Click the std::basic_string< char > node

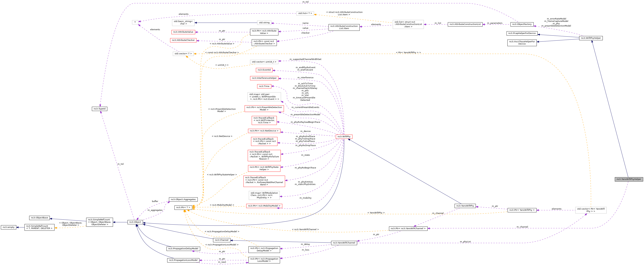pyautogui.click(x=183, y=22)
